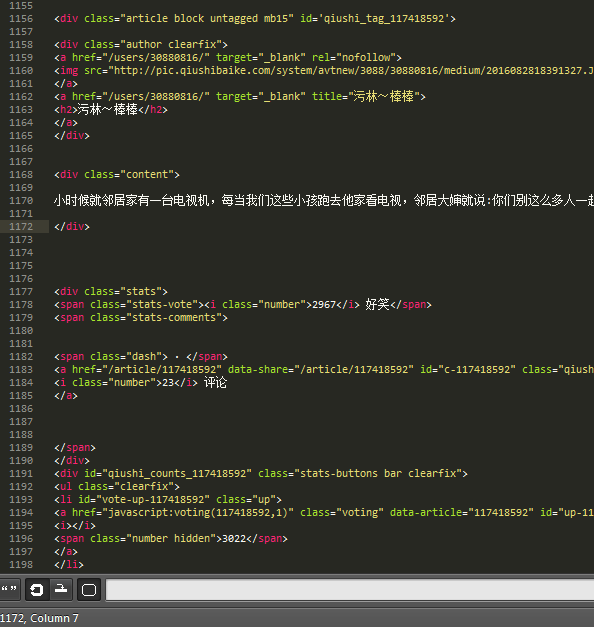Image resolution: width=594 pixels, height=633 pixels.
Task: Click line number 1156 in the gutter
Action: tap(21, 19)
